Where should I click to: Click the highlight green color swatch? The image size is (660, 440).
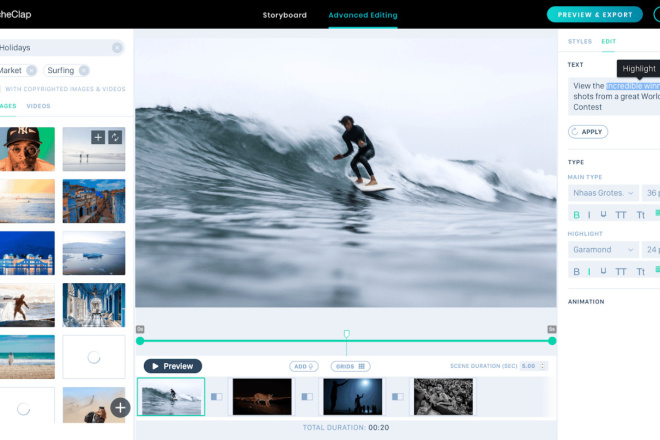pyautogui.click(x=657, y=269)
